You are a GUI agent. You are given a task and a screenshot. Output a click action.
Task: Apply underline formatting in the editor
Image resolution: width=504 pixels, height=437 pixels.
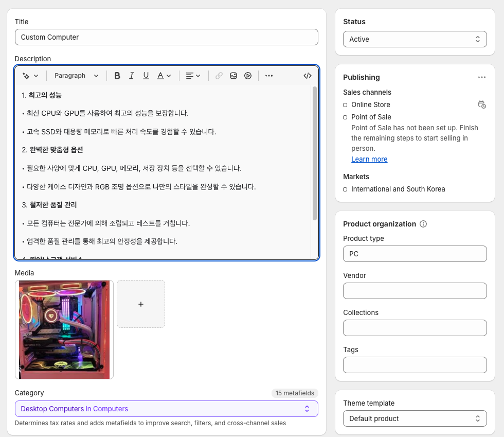(146, 76)
